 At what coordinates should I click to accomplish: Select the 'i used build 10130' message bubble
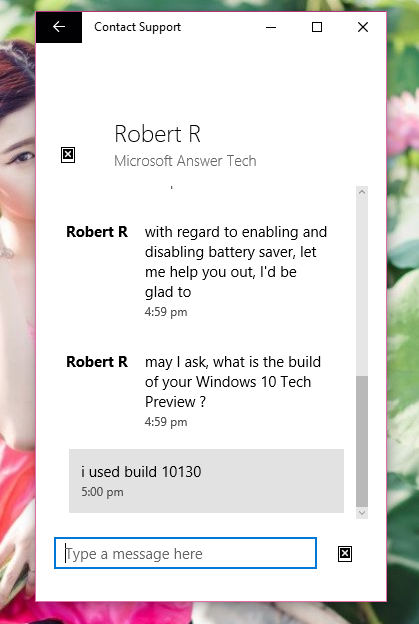[206, 481]
